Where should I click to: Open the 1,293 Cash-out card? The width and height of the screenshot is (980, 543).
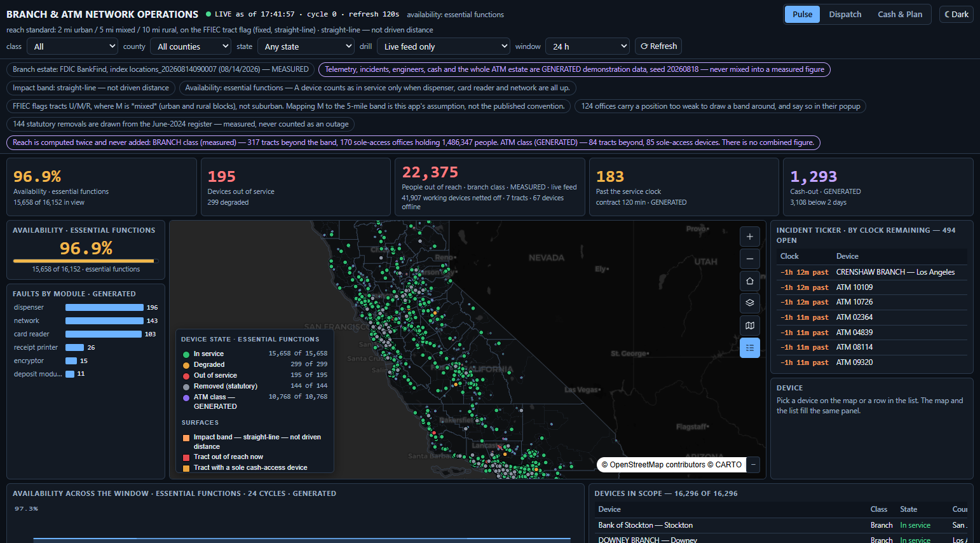878,187
